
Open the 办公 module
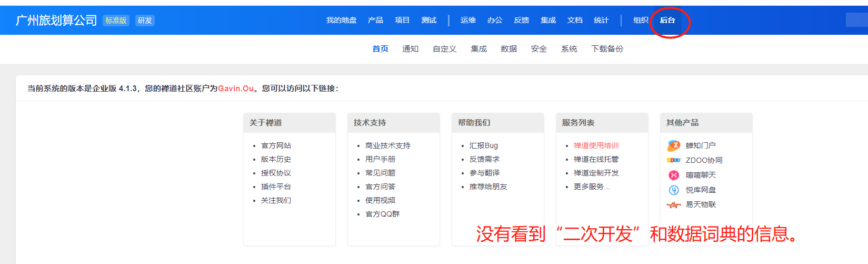click(495, 20)
